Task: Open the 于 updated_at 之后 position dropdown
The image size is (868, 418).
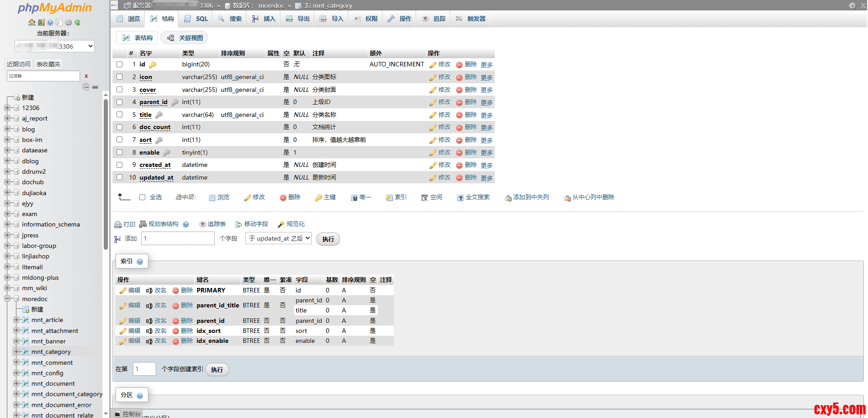Action: pyautogui.click(x=278, y=238)
